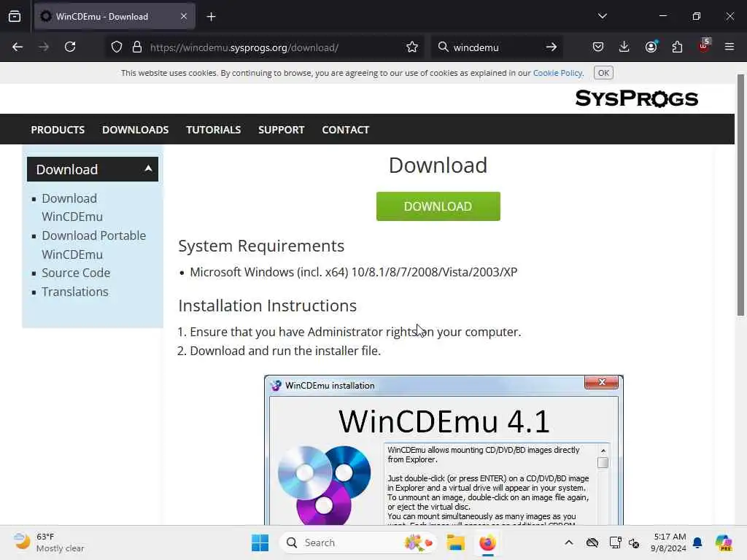This screenshot has height=560, width=747.
Task: Close the WinCDEmu - Download tab
Action: 184,17
